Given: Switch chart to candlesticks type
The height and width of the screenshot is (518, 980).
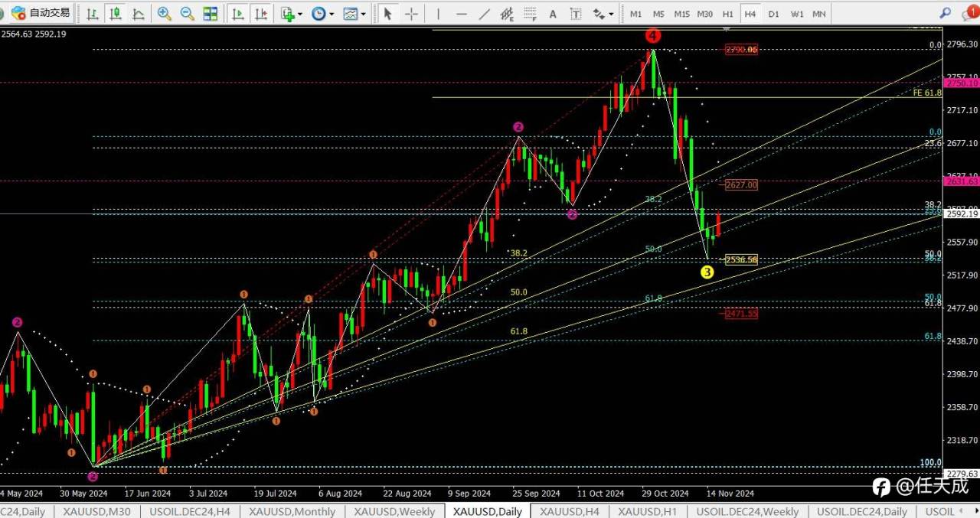Looking at the screenshot, I should pos(116,13).
